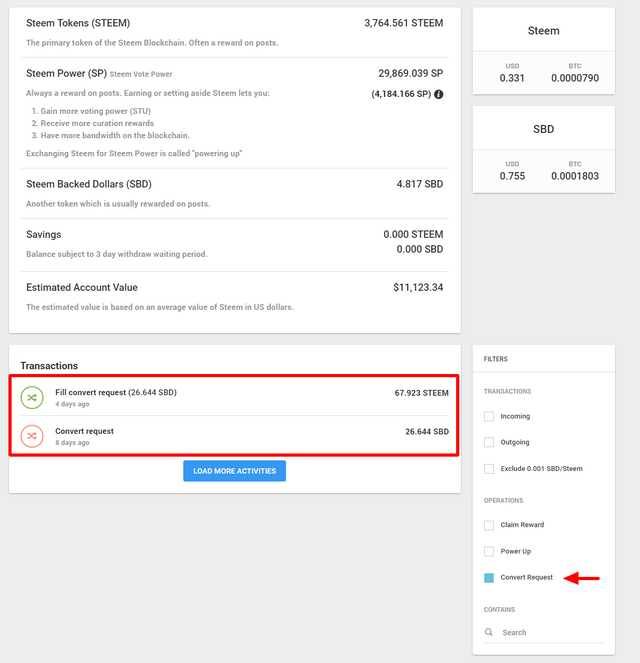Click the (4,184.166 SP) delegated amount
640x663 pixels.
click(x=401, y=94)
